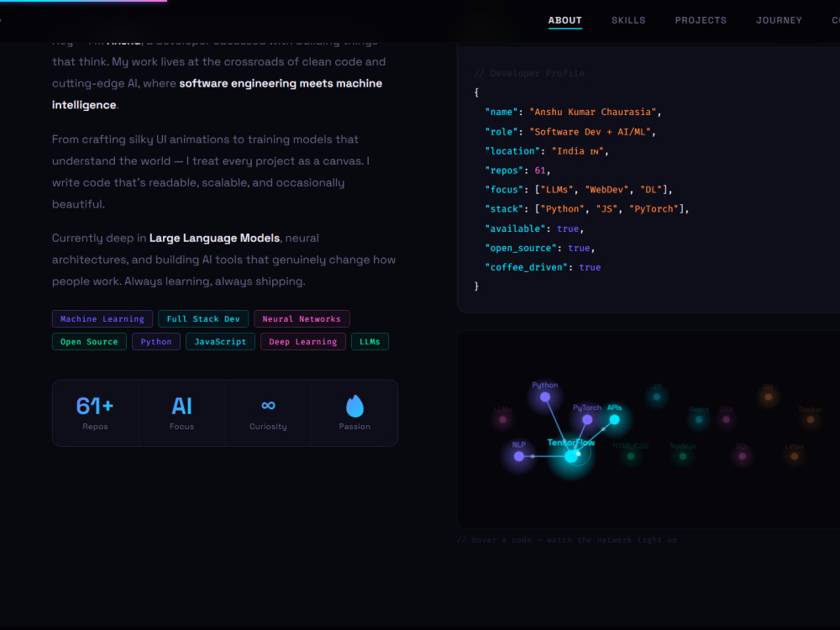This screenshot has height=630, width=840.
Task: Click the HTML/CSS node in the graph
Action: click(631, 456)
